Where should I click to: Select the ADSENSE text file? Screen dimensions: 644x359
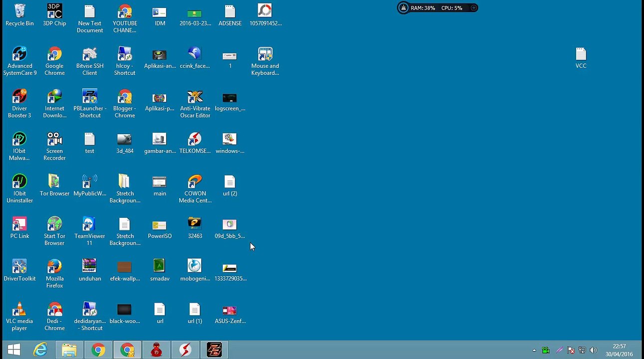coord(230,15)
